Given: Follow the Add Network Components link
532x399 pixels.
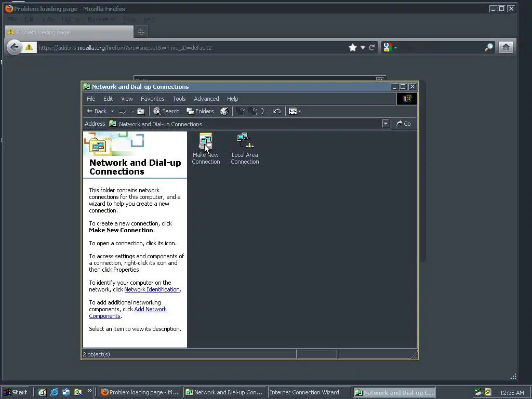Looking at the screenshot, I should (x=128, y=312).
